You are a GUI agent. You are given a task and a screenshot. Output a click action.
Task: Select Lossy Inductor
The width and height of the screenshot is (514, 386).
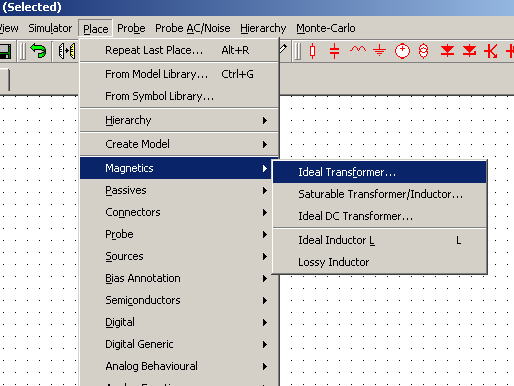click(380, 262)
